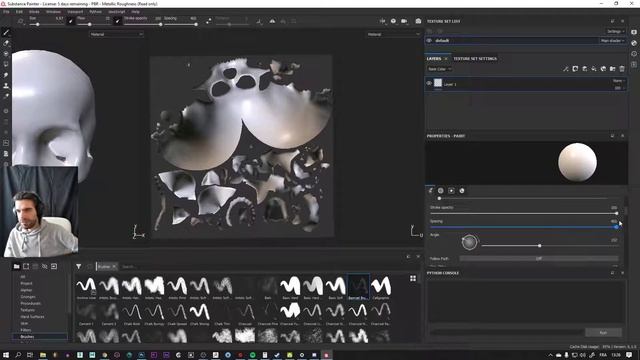Image resolution: width=640 pixels, height=360 pixels.
Task: Add a new paint layer
Action: [x=584, y=69]
